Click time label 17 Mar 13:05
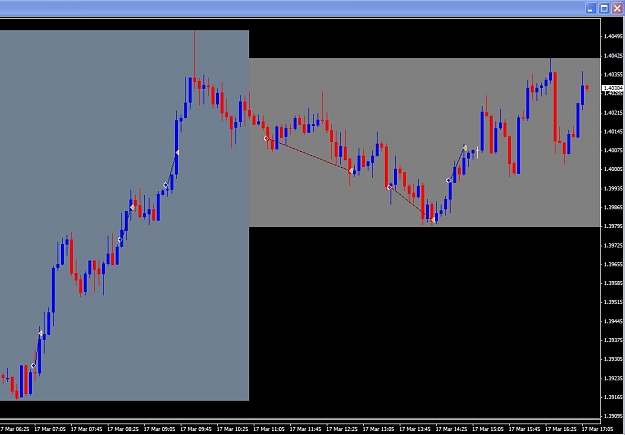Viewport: 625px width, 435px height. click(x=379, y=429)
